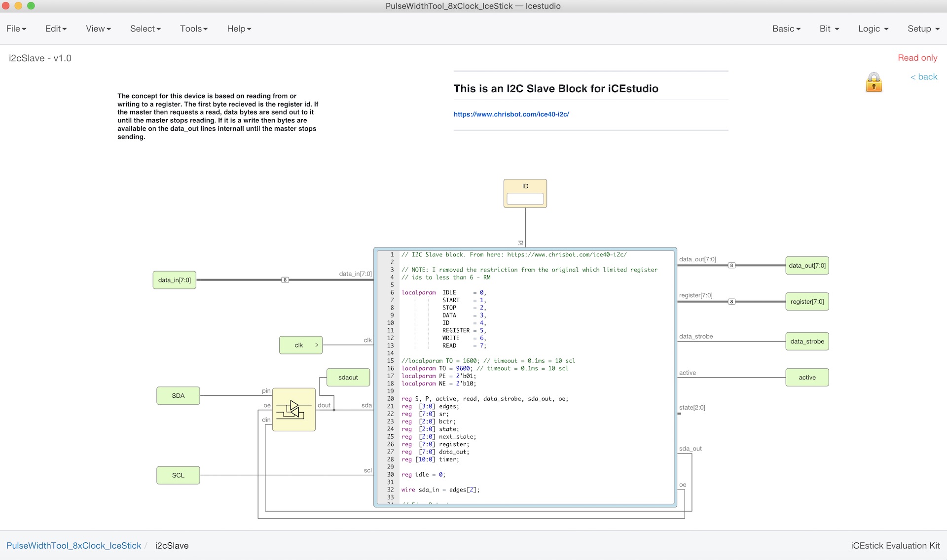Navigate to PulseWidthTool_8xClock_IceStick breadcrumb
This screenshot has height=560, width=947.
[x=73, y=546]
